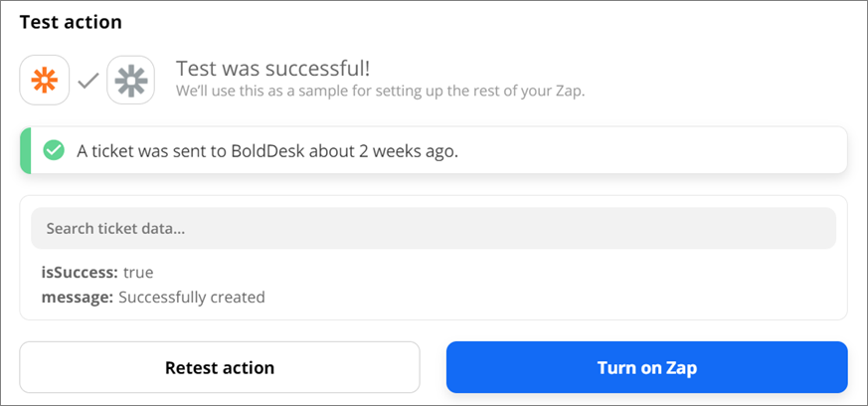Click the Successfully created message value
This screenshot has height=406, width=868.
tap(192, 298)
